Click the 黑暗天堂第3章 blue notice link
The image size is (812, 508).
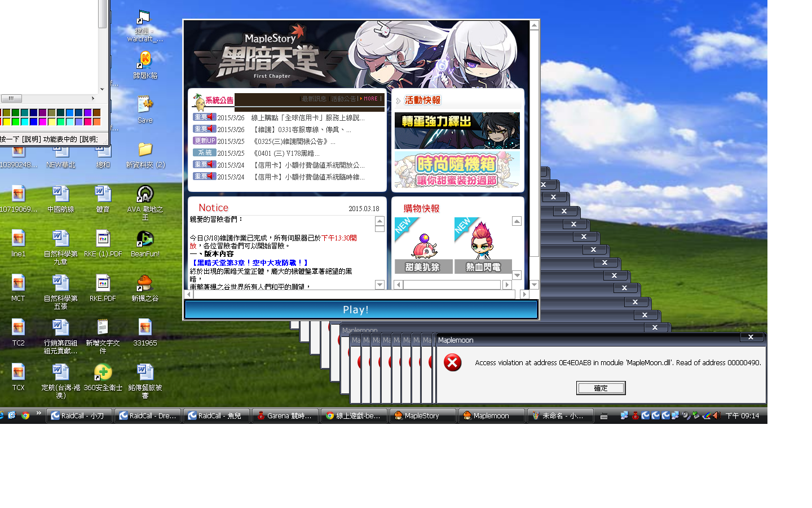tap(249, 262)
